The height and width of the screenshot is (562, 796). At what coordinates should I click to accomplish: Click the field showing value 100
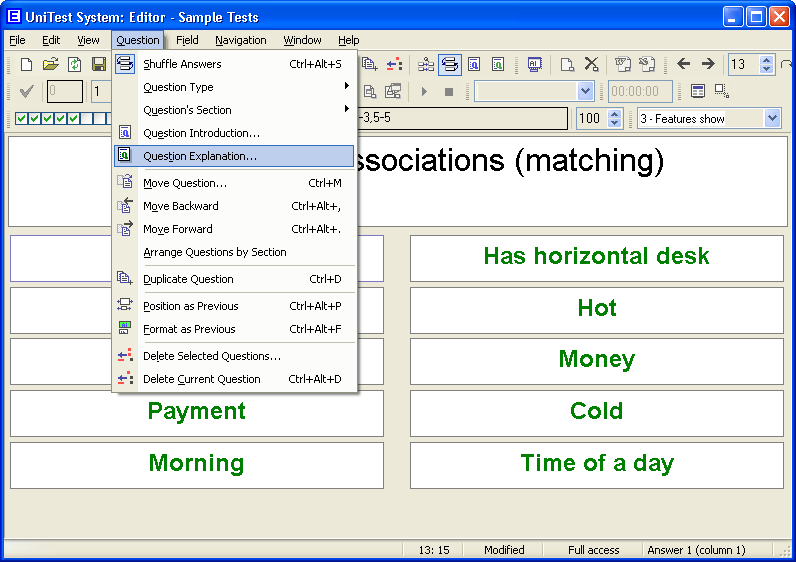(x=590, y=118)
